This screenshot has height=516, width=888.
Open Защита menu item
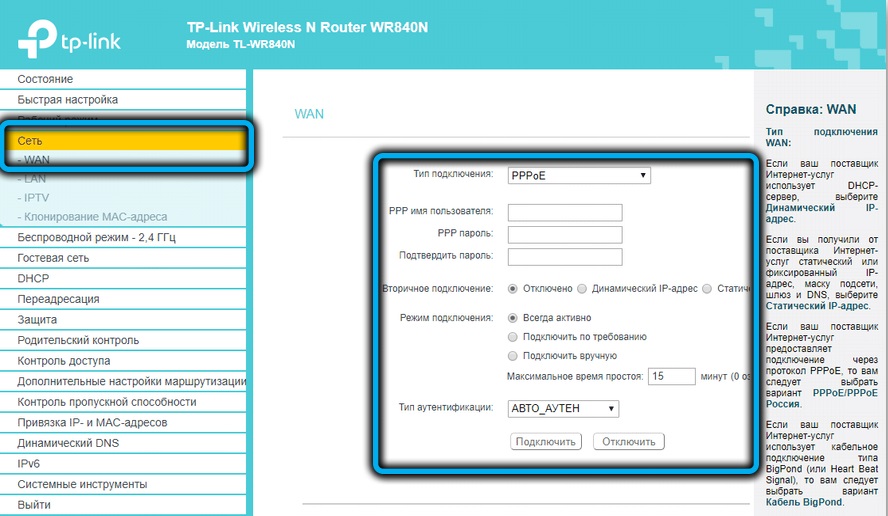tap(123, 319)
